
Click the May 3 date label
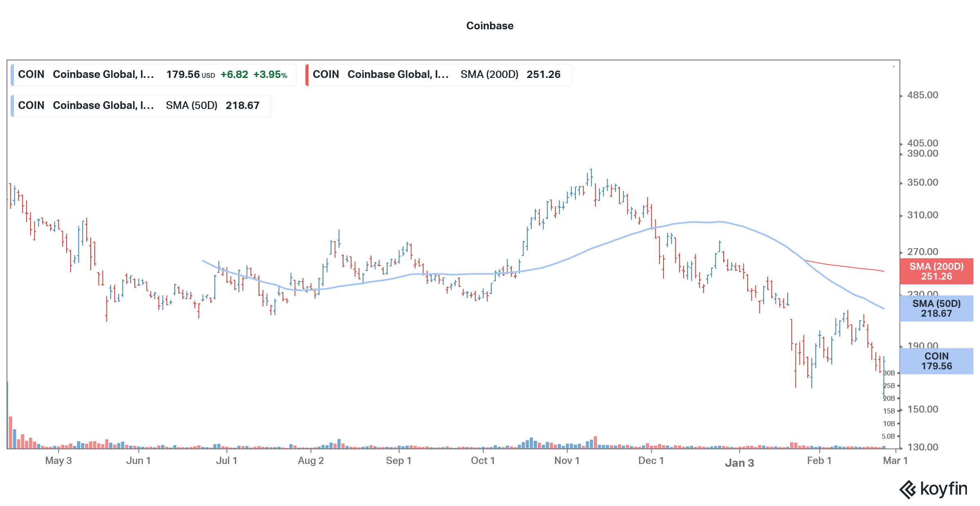tap(58, 461)
